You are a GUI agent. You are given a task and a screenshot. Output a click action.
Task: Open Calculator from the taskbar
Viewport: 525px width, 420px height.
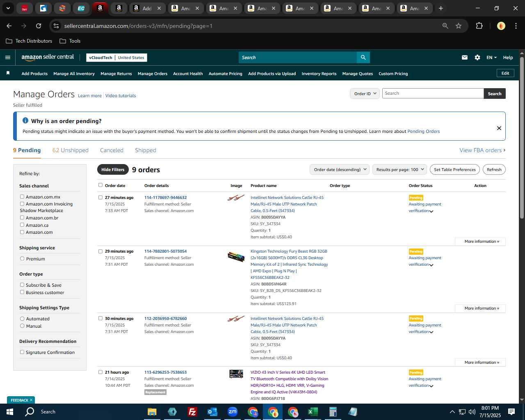point(333,412)
